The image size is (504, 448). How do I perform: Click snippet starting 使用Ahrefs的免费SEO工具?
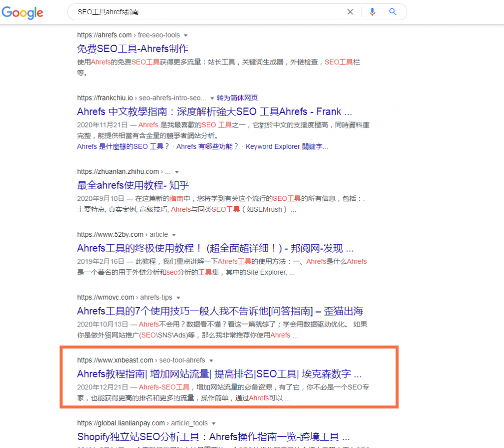click(x=219, y=67)
